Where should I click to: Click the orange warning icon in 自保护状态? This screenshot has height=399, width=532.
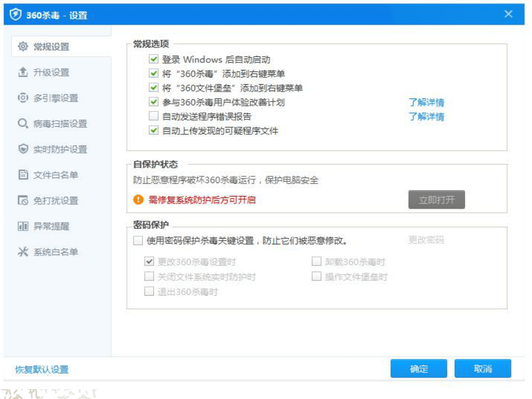pyautogui.click(x=138, y=199)
